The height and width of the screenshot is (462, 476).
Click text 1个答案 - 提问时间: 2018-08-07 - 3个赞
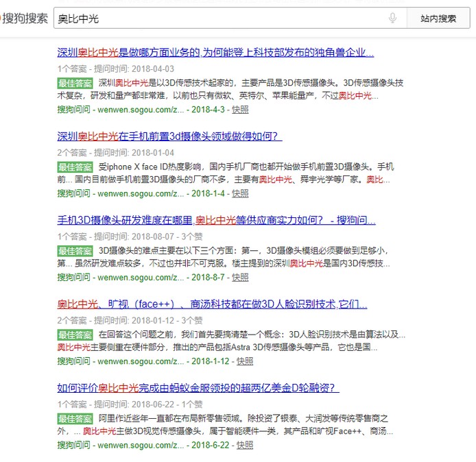coord(130,236)
